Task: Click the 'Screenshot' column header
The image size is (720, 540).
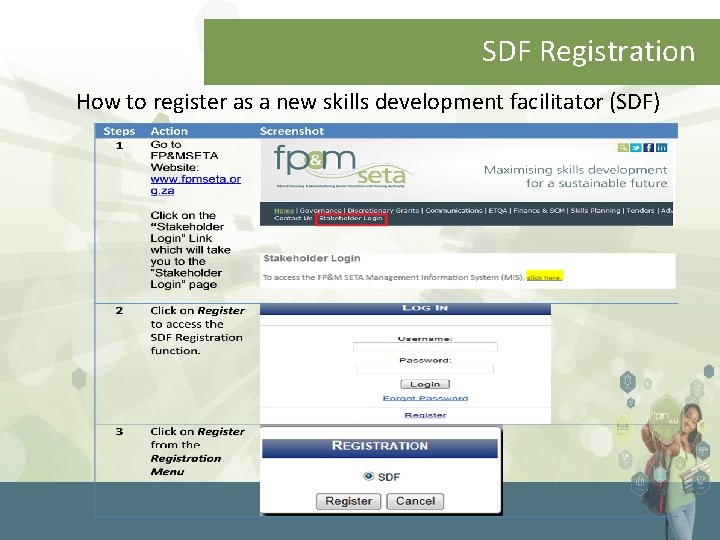Action: [x=292, y=131]
